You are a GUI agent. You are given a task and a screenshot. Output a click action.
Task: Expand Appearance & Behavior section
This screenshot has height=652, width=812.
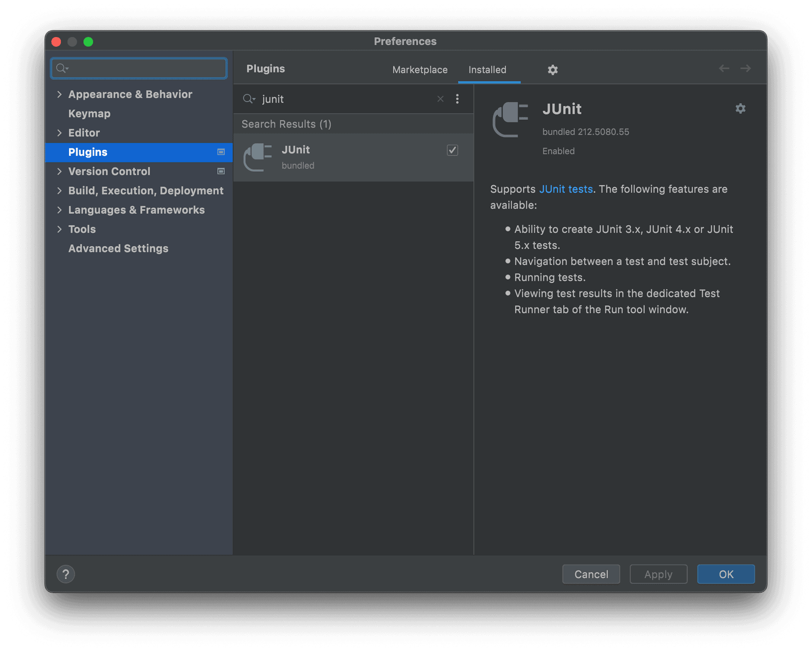59,94
